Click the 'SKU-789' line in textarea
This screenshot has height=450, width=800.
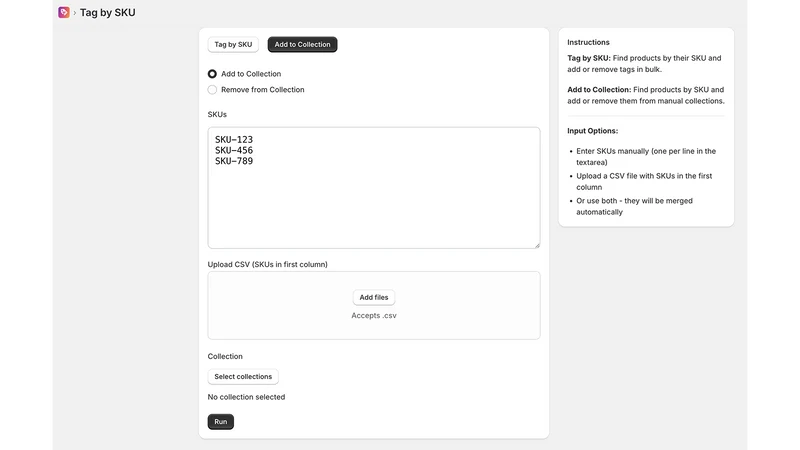click(234, 161)
